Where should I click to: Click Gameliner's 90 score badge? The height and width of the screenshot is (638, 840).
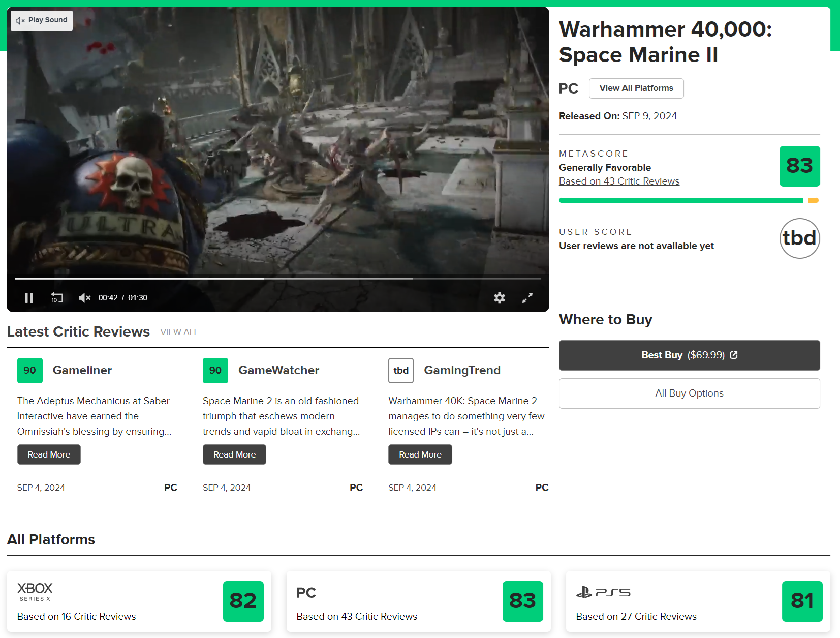point(30,371)
